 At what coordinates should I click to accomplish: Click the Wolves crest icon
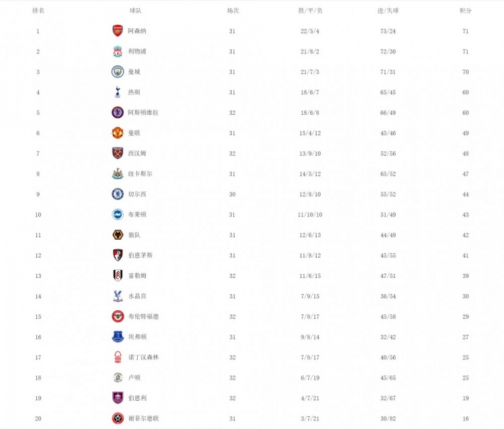pos(118,235)
